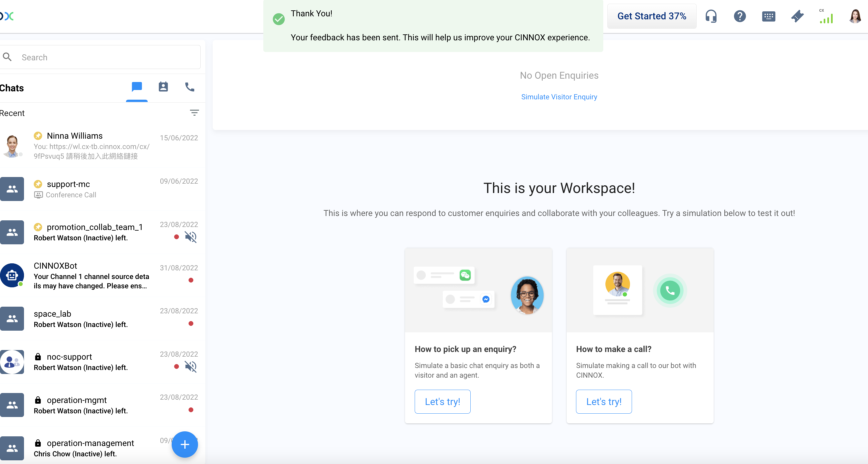Click Let's try under How to make a call
The height and width of the screenshot is (464, 868).
[x=603, y=401]
